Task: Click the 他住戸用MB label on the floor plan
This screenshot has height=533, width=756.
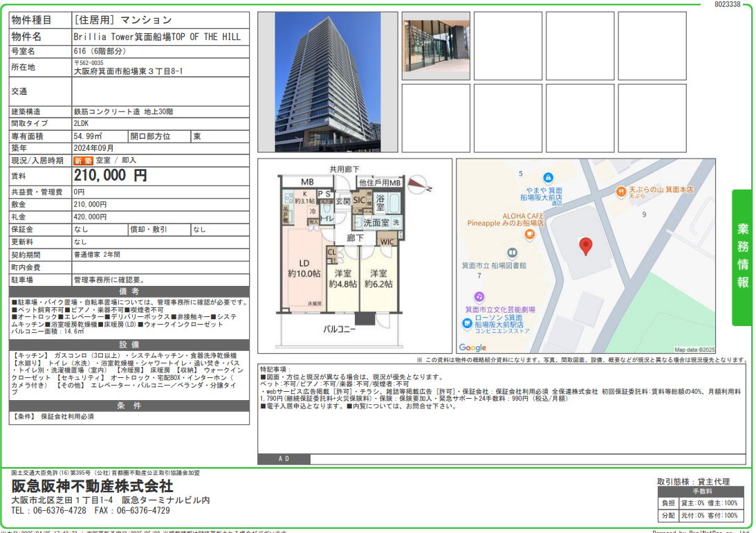Action: click(380, 183)
